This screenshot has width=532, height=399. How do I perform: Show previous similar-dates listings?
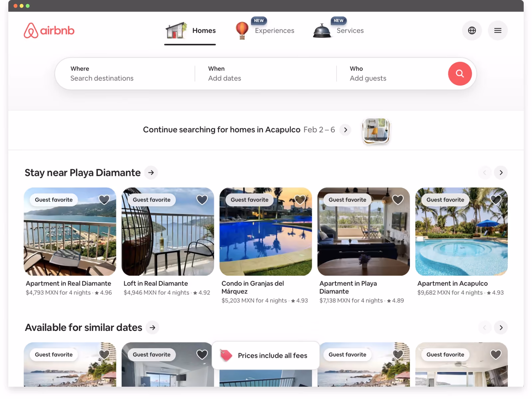point(484,328)
